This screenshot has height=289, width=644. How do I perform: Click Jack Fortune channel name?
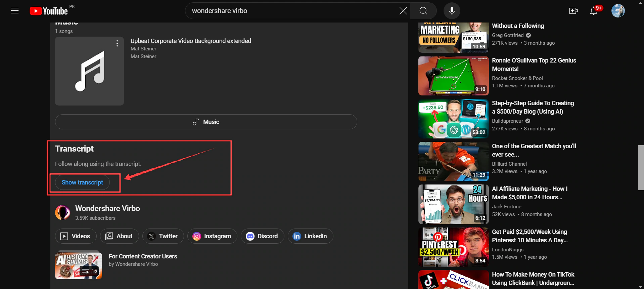506,207
